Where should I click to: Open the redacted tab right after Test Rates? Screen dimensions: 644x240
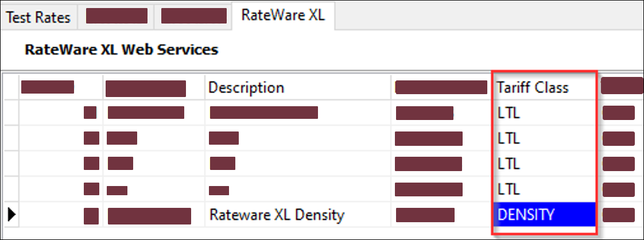pyautogui.click(x=117, y=16)
